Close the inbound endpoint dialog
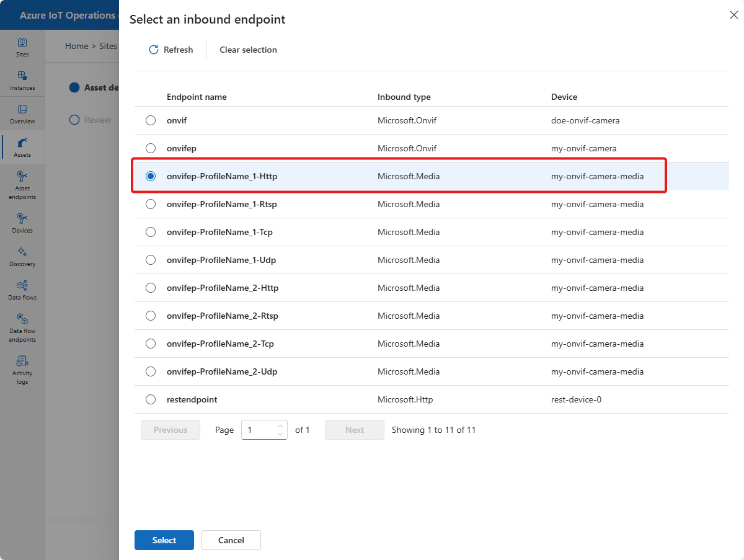Image resolution: width=744 pixels, height=560 pixels. tap(734, 15)
